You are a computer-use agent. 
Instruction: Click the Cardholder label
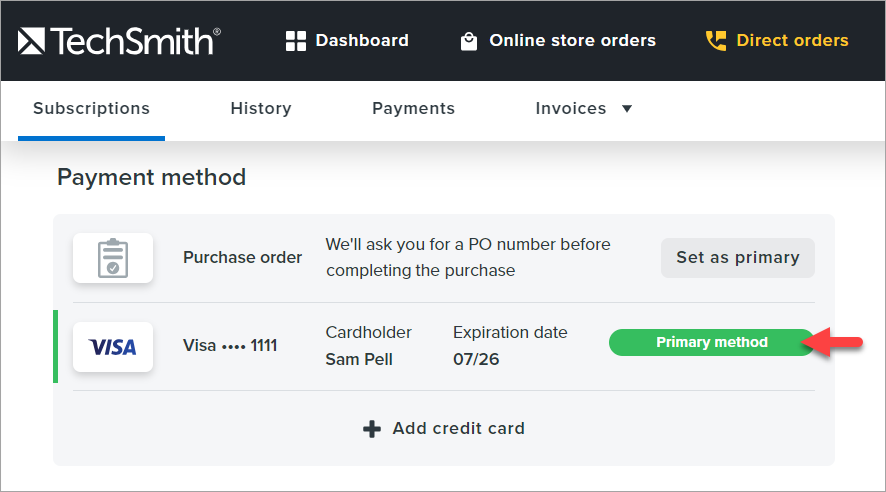[x=368, y=332]
